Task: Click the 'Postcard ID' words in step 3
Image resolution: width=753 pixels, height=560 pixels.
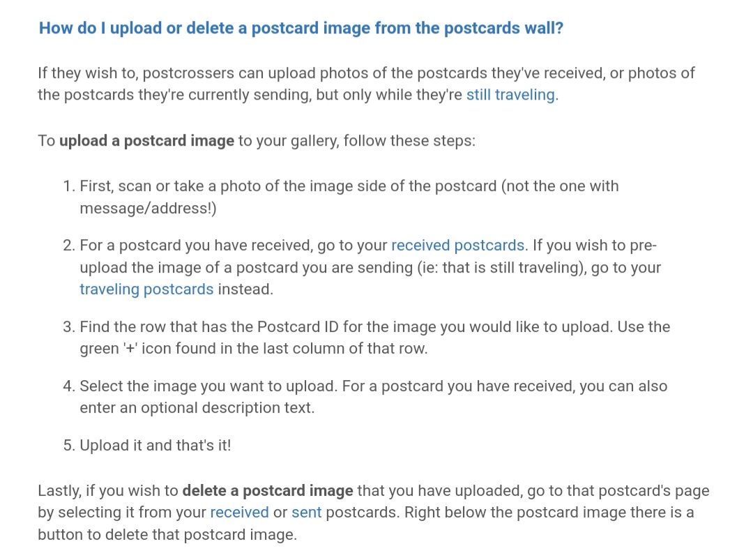Action: (298, 326)
